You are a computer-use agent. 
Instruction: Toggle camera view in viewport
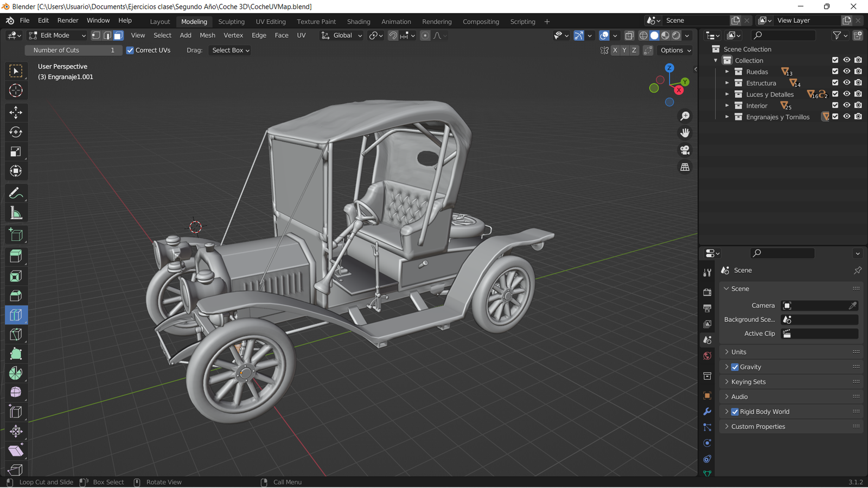point(685,150)
